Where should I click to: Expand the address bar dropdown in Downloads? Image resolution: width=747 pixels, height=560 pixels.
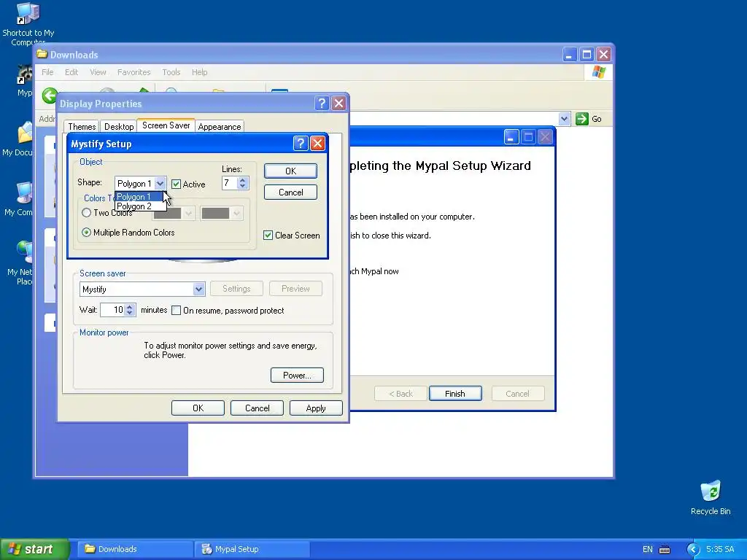[564, 119]
